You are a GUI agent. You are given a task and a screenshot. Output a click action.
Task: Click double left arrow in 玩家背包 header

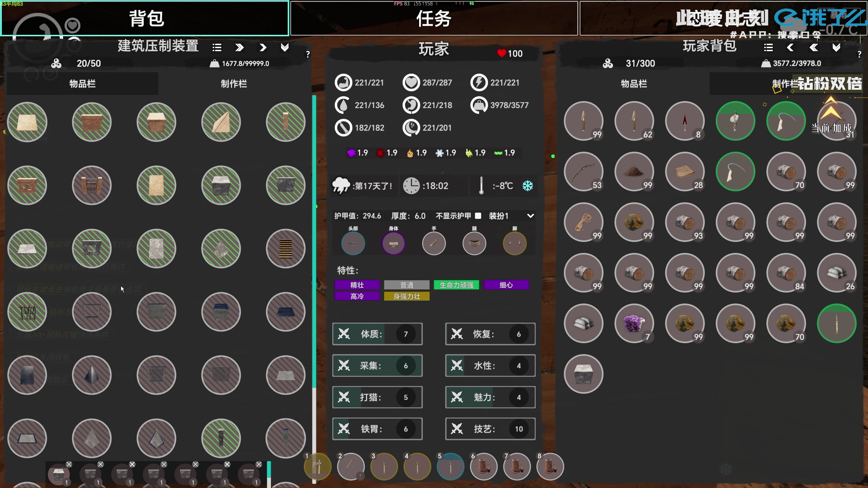[814, 47]
